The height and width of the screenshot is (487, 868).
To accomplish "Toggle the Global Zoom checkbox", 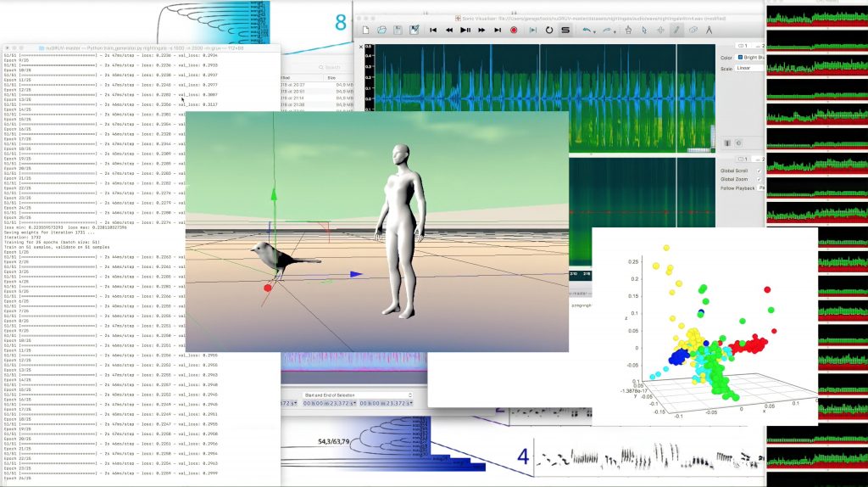I will click(x=759, y=179).
